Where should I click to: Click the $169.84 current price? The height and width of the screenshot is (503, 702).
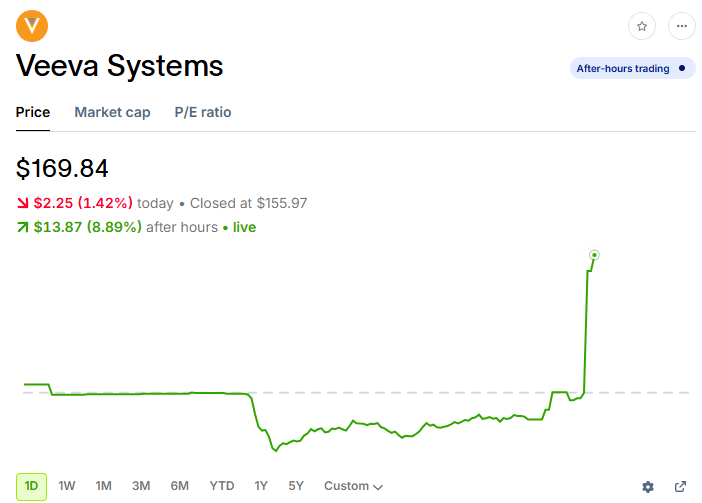[62, 168]
